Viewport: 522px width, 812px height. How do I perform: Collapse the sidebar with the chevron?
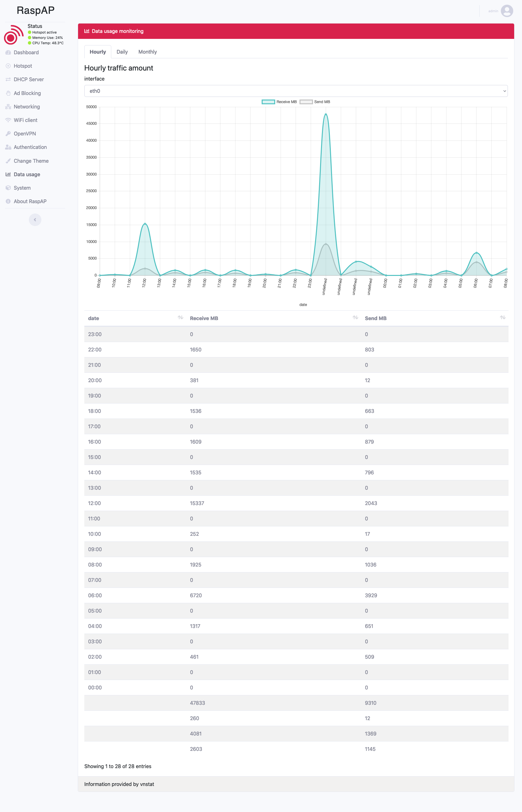[35, 219]
